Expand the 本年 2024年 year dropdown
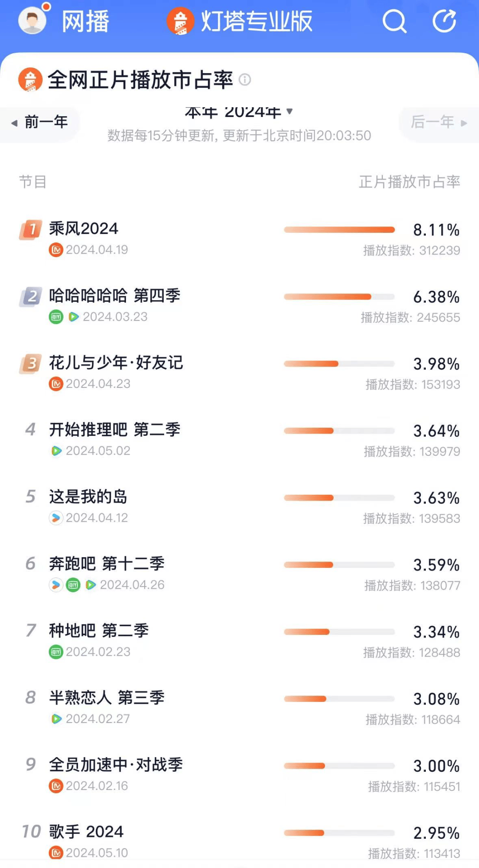 coord(239,113)
